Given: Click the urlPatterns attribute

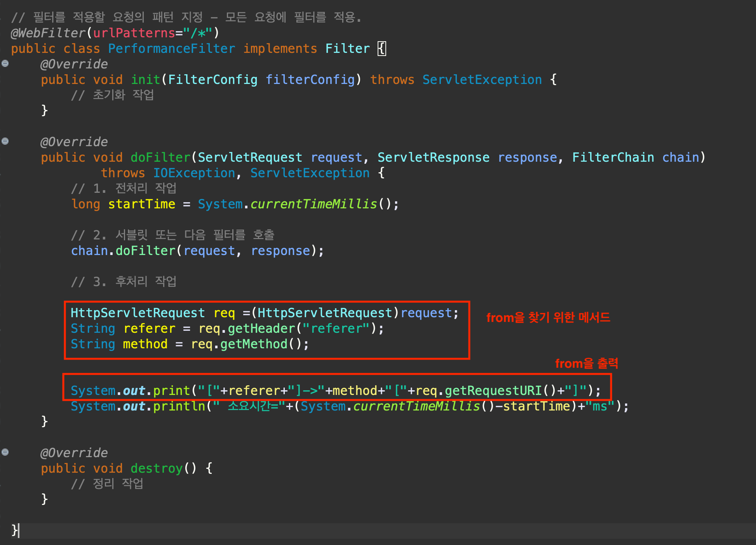Looking at the screenshot, I should click(x=134, y=33).
